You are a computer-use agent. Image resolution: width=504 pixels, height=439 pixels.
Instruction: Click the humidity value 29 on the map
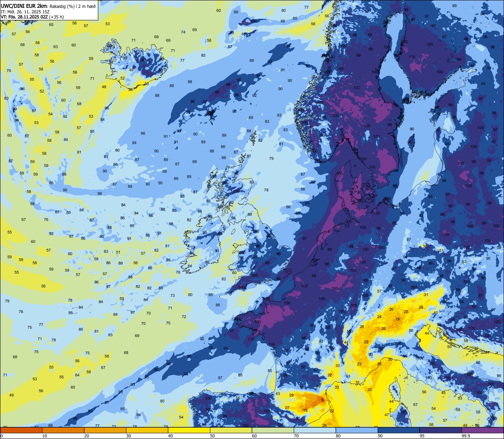291,395
